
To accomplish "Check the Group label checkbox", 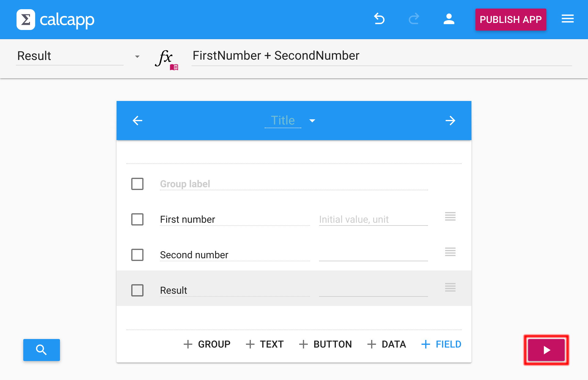I will 137,184.
